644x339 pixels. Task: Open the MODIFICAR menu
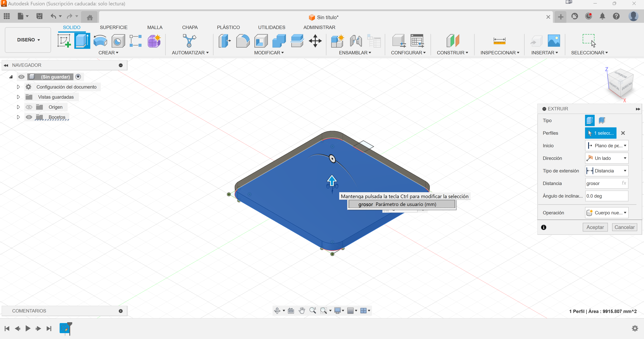[x=269, y=53]
